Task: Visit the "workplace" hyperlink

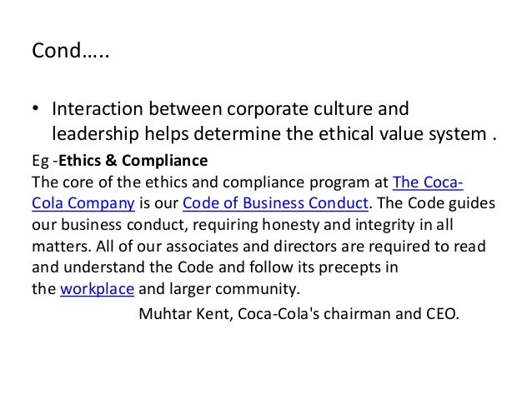Action: (97, 289)
